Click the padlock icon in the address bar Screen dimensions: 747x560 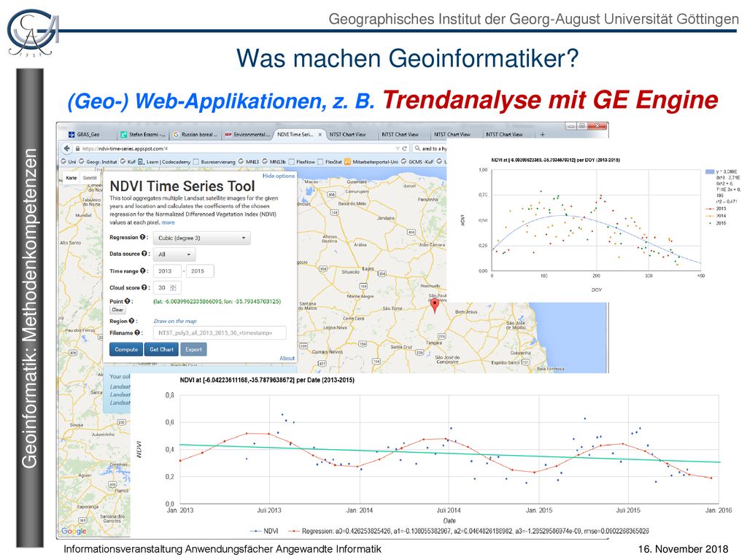click(77, 149)
